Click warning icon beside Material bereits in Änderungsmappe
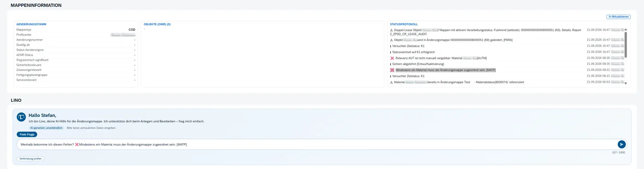Image resolution: width=644 pixels, height=169 pixels. 391,82
